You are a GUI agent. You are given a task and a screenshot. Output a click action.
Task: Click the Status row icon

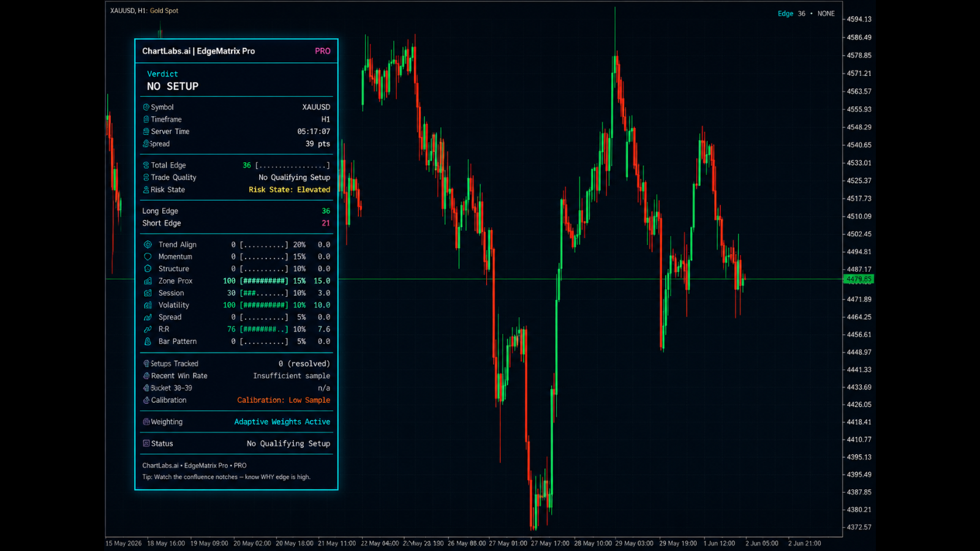(146, 444)
